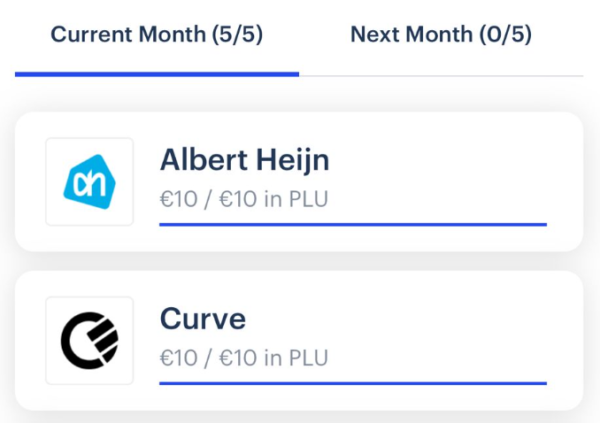Click the (5/5) count on Current Month
The height and width of the screenshot is (423, 600).
point(238,35)
